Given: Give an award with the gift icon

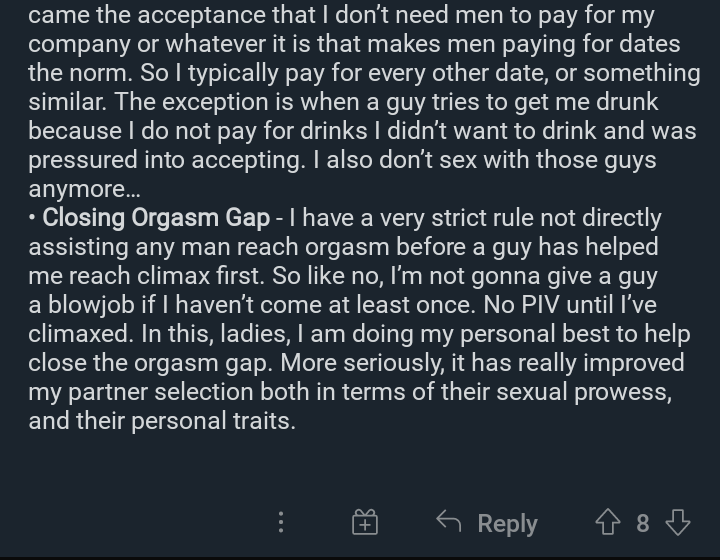Looking at the screenshot, I should (365, 522).
